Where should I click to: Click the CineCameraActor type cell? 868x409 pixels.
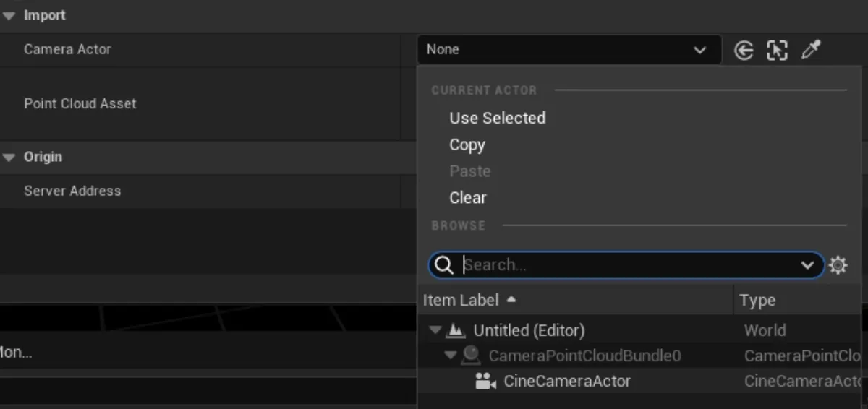pos(801,381)
